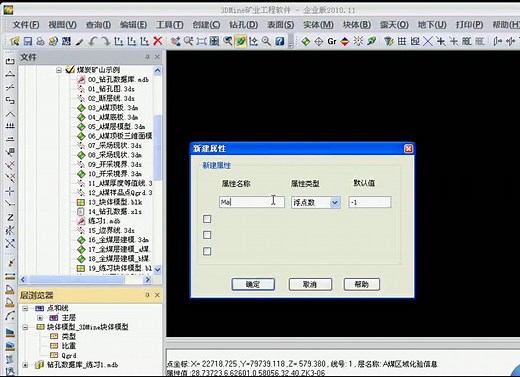
Task: Select the Qgrd attribute in 层浏览器
Action: 69,355
